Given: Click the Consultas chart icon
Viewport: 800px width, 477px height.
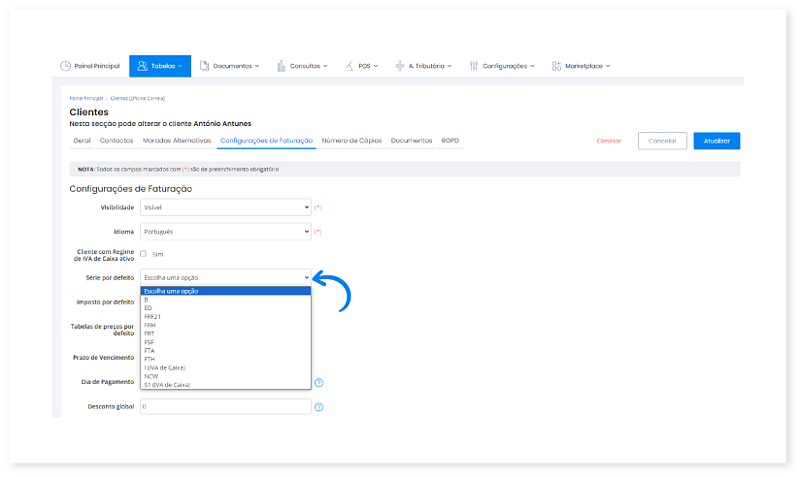Looking at the screenshot, I should 282,66.
